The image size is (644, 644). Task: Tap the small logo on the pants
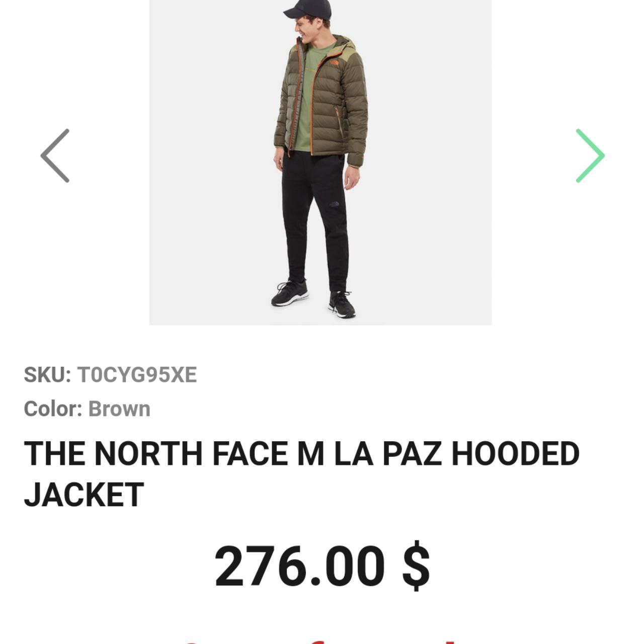335,204
